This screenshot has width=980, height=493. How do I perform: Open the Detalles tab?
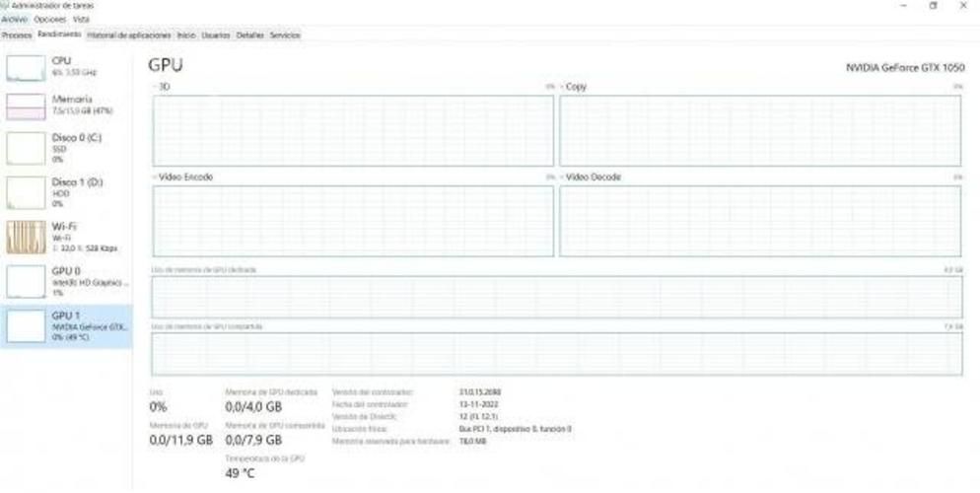(x=250, y=35)
